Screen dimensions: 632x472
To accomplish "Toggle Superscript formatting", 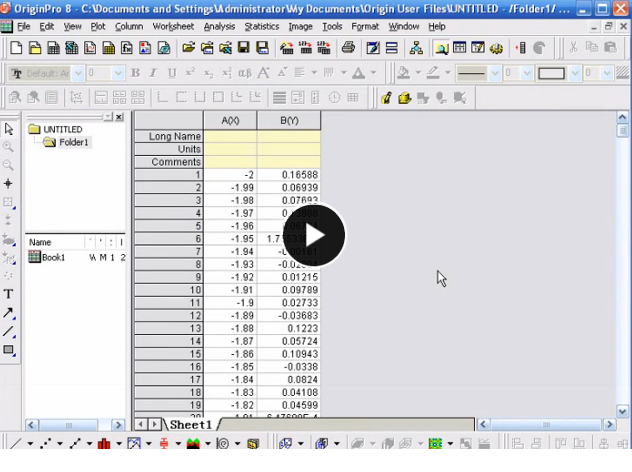I will (190, 73).
